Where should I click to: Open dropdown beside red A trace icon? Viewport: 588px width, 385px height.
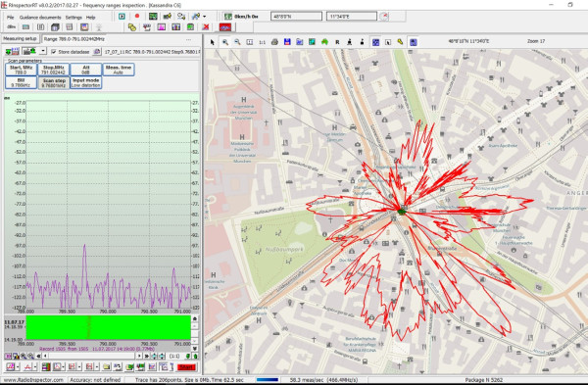(x=35, y=367)
